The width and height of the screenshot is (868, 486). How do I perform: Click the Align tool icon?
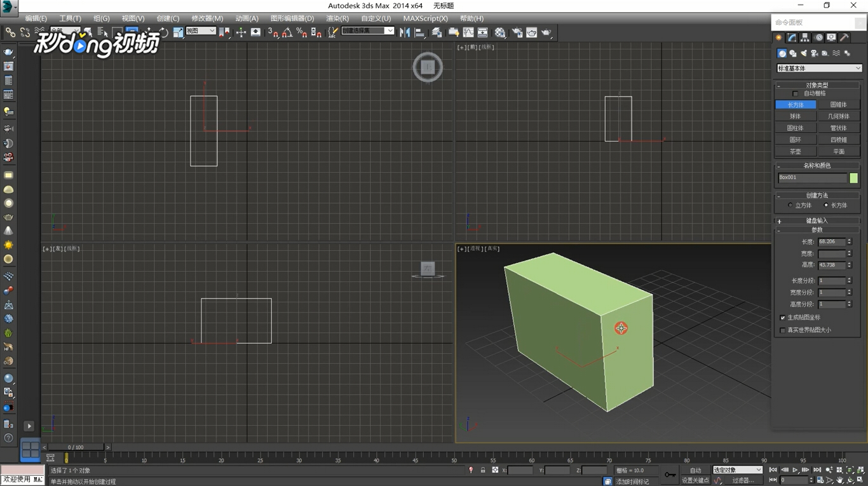(x=419, y=32)
